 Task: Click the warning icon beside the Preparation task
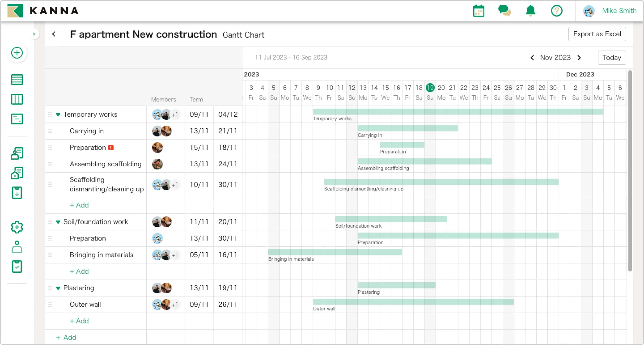(111, 147)
